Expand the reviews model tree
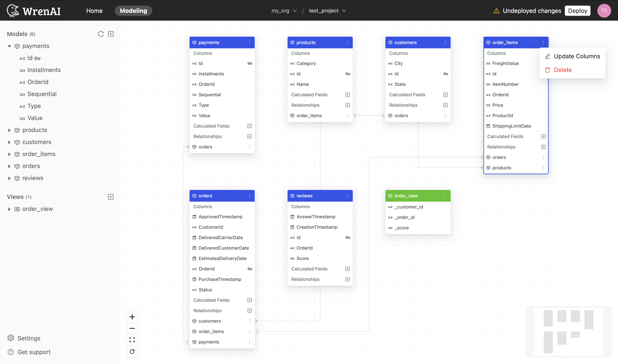 coord(9,178)
